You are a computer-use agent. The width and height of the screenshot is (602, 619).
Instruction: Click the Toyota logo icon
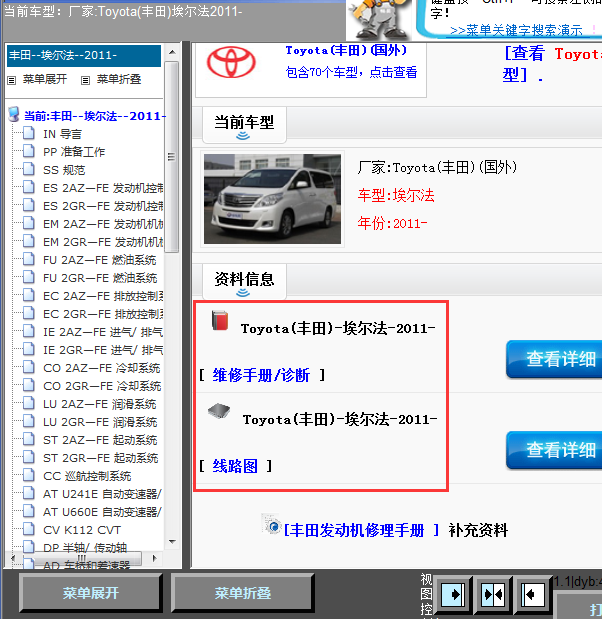[x=231, y=62]
